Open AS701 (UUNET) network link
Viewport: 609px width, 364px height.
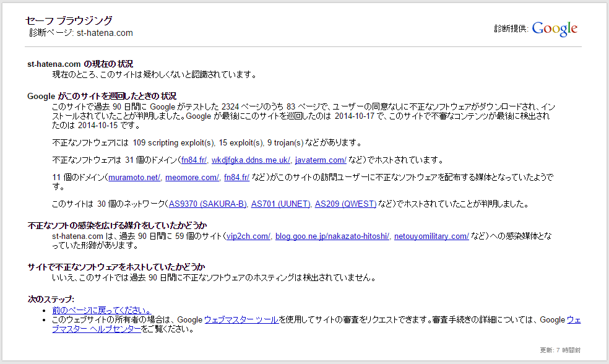pos(280,204)
